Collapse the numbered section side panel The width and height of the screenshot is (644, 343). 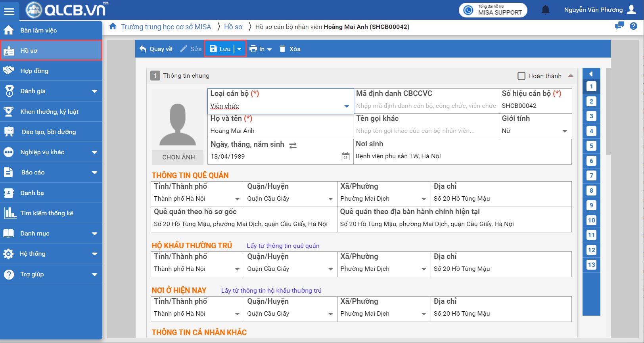591,74
